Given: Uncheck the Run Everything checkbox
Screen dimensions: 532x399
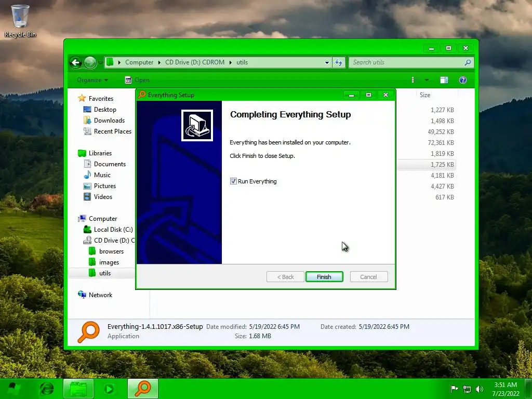Looking at the screenshot, I should [233, 181].
